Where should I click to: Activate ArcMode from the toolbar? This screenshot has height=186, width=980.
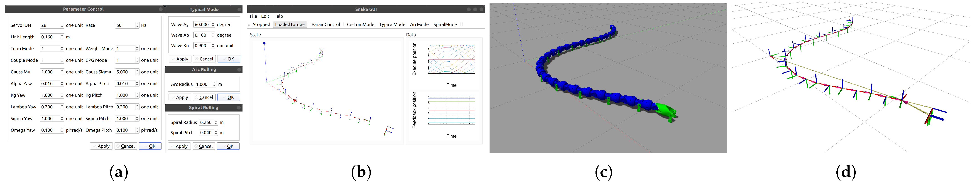(x=419, y=24)
